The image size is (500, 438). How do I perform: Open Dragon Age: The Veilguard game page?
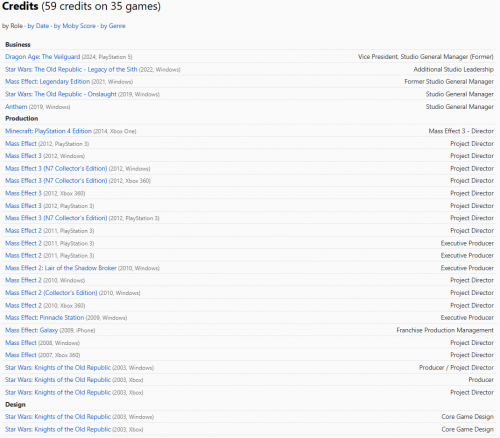tap(43, 57)
